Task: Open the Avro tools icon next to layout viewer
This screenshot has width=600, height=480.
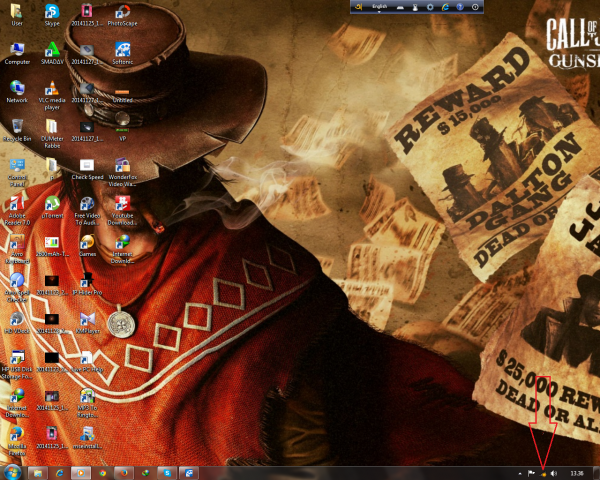Action: click(415, 7)
